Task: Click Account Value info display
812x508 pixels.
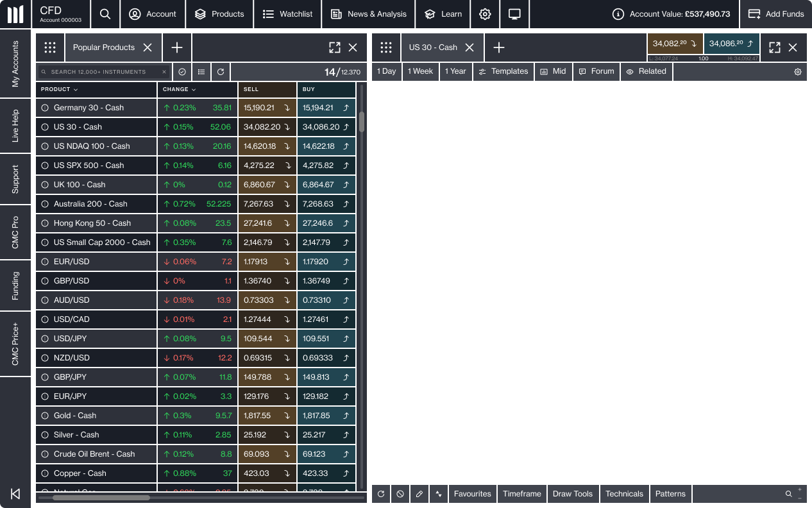Action: point(672,14)
